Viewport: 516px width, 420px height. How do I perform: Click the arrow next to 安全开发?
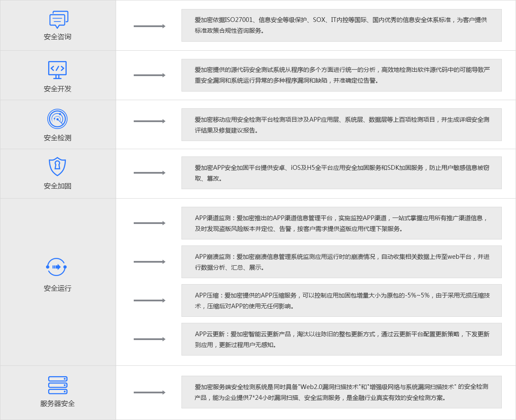[150, 75]
